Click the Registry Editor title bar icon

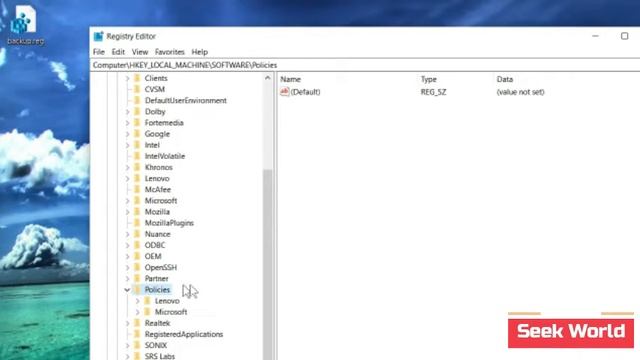[x=98, y=36]
